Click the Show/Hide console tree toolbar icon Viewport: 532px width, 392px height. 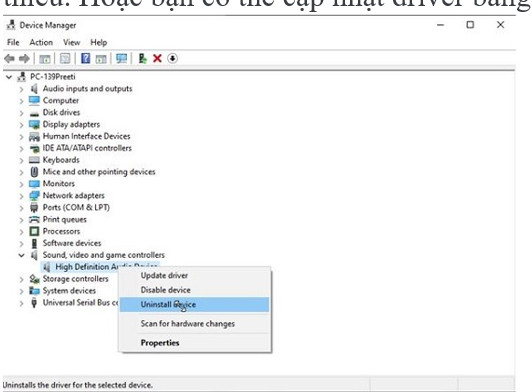pos(44,59)
